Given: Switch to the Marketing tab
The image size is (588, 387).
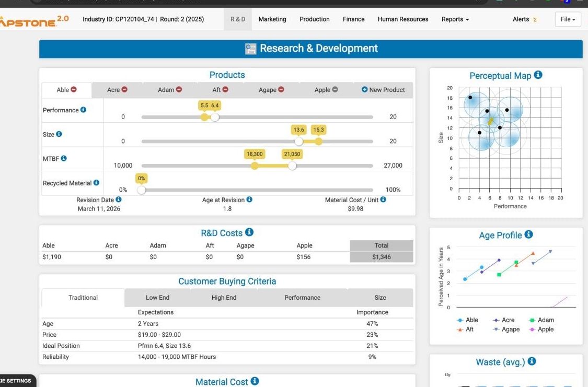Looking at the screenshot, I should coord(272,19).
